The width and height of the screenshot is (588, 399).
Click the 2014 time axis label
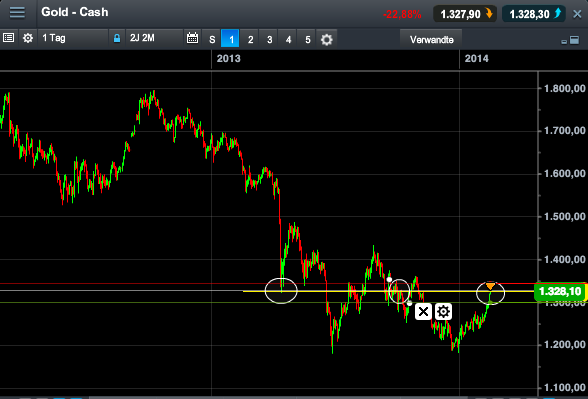476,58
